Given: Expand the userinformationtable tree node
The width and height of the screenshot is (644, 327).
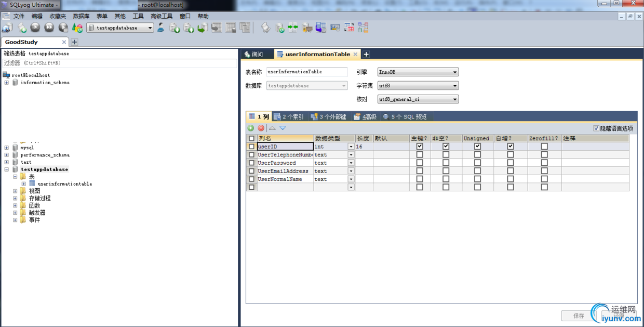Looking at the screenshot, I should 24,184.
